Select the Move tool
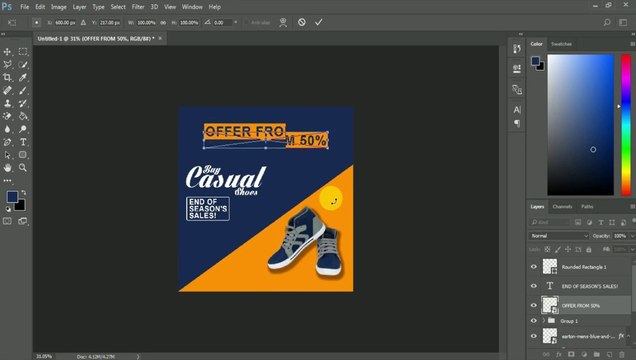636x360 pixels. pyautogui.click(x=7, y=52)
